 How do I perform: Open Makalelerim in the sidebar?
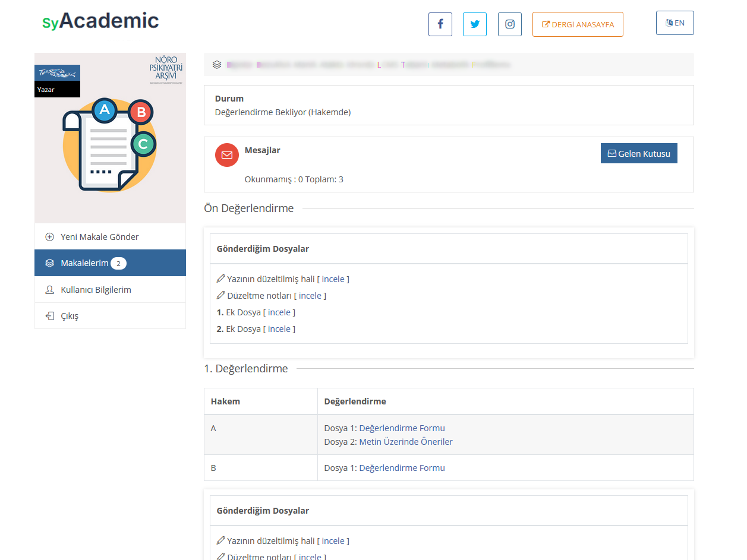coord(84,263)
